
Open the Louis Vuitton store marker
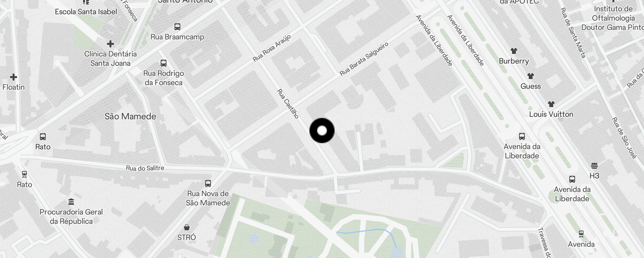click(551, 104)
